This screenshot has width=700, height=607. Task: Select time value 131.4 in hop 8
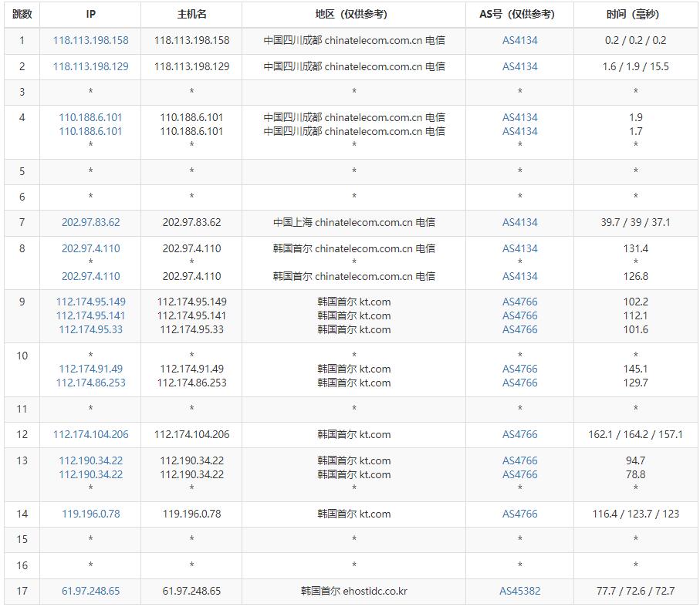point(635,248)
